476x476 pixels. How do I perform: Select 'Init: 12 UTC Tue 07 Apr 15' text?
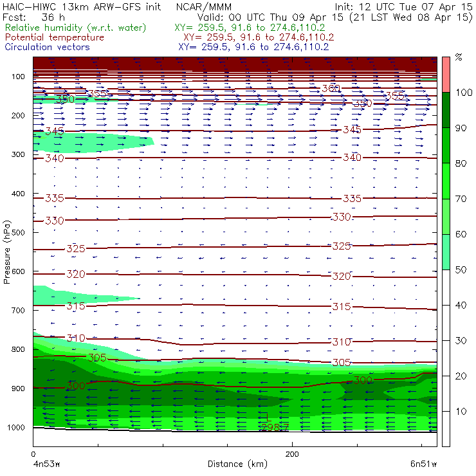[403, 6]
